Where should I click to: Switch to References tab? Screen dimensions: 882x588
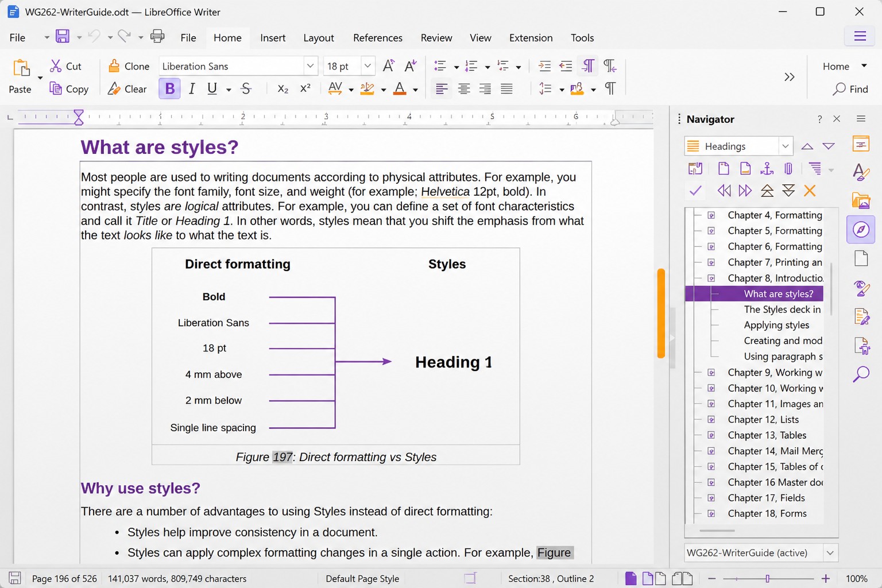pos(378,37)
